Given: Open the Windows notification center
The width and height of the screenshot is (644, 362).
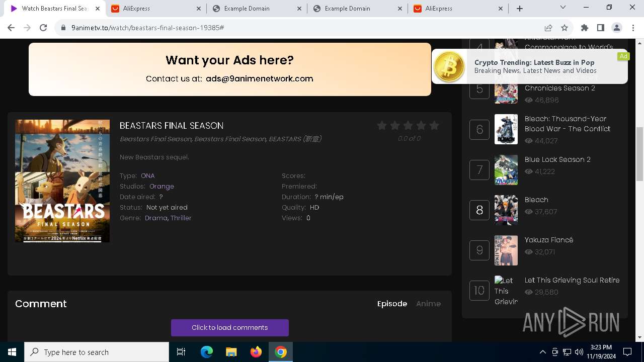Looking at the screenshot, I should 627,352.
